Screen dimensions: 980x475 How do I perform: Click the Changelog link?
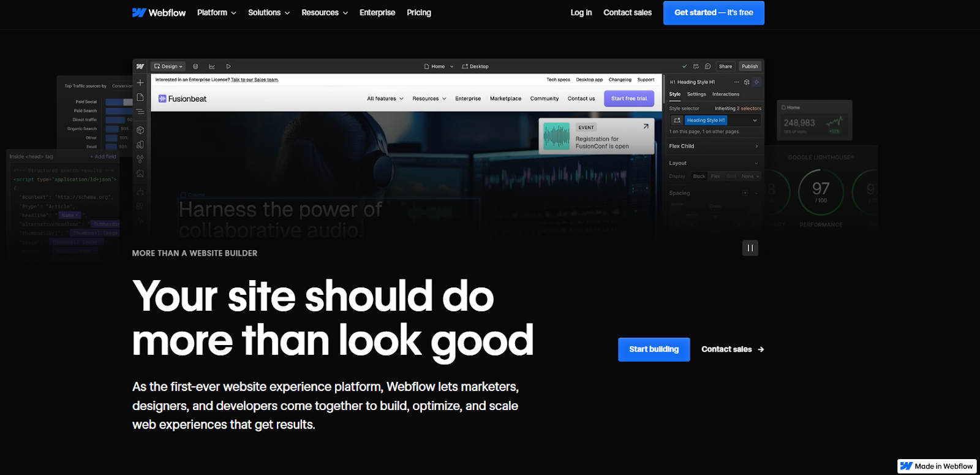(x=620, y=80)
